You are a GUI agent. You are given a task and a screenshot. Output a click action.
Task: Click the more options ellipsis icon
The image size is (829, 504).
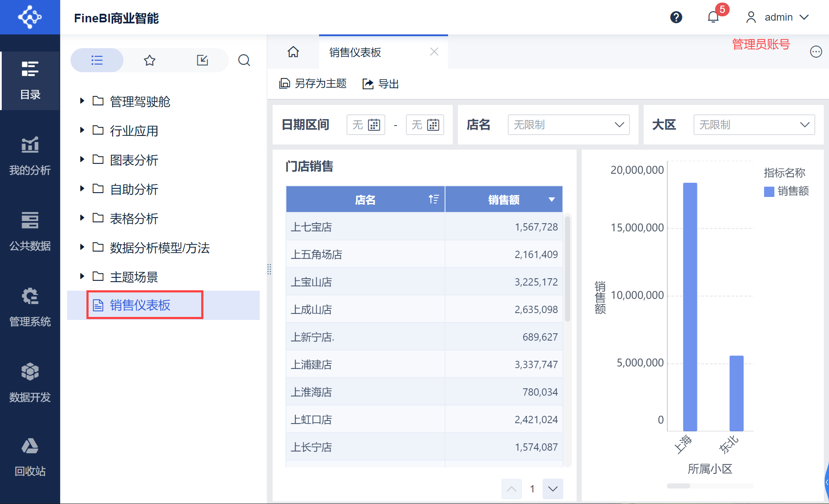816,52
